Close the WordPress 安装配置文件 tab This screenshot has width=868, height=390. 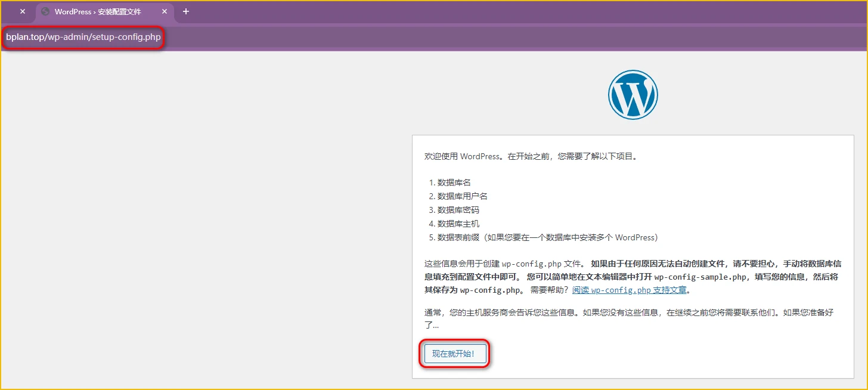pos(165,11)
